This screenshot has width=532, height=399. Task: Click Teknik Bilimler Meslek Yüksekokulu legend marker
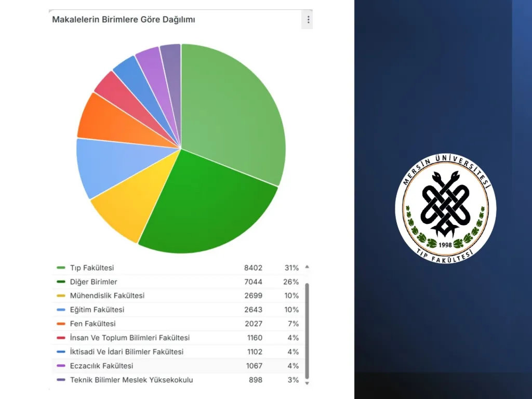point(61,380)
